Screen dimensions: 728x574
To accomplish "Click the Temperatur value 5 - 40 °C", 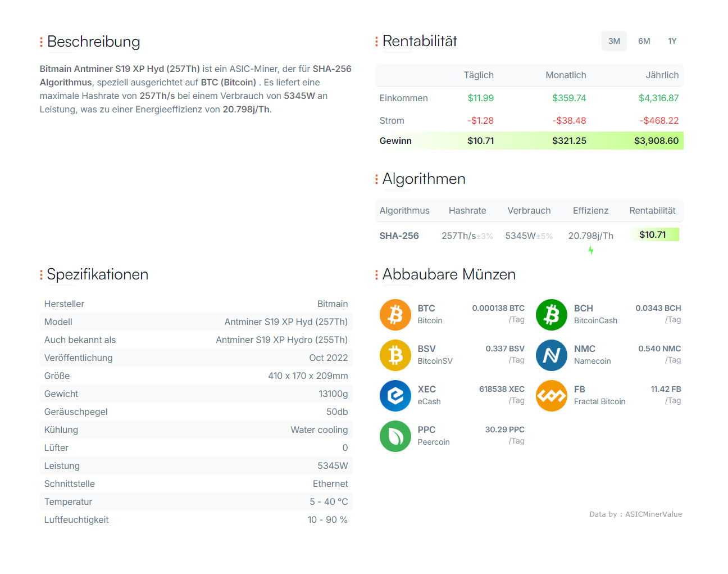I will (329, 501).
